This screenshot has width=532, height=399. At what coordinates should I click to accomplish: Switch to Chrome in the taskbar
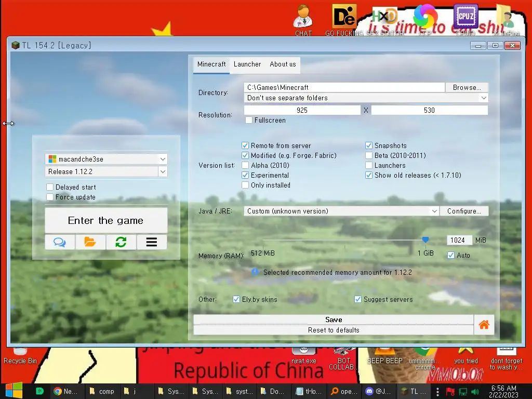[x=65, y=391]
